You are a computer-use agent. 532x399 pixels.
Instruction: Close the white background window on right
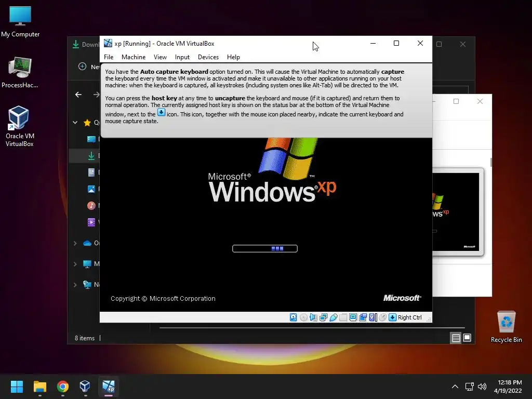[480, 101]
